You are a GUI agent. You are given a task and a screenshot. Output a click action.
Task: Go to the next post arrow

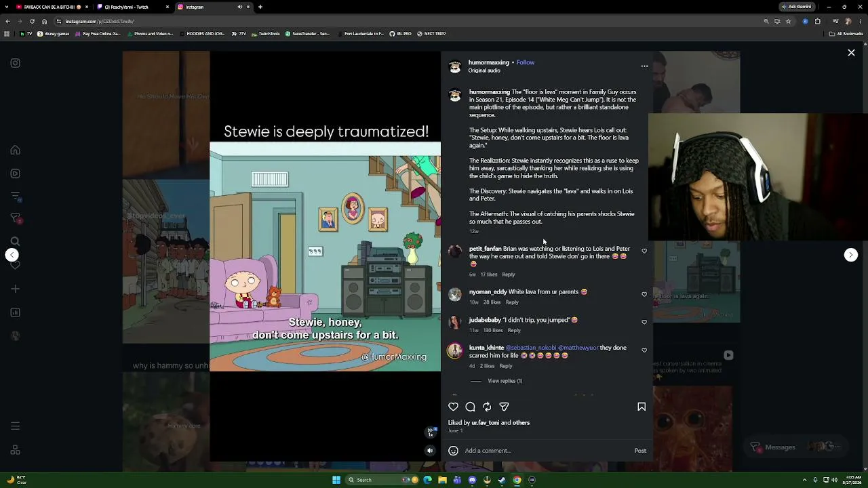point(851,255)
